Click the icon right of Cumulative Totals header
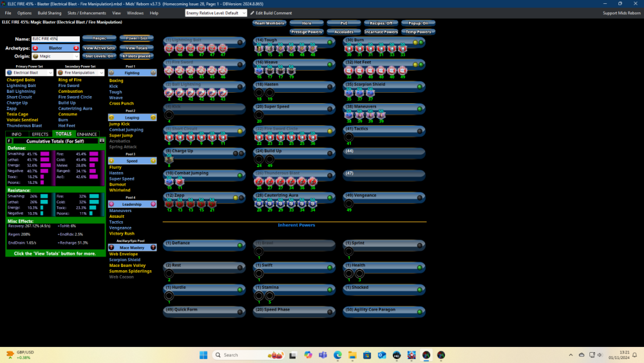 coord(102,141)
